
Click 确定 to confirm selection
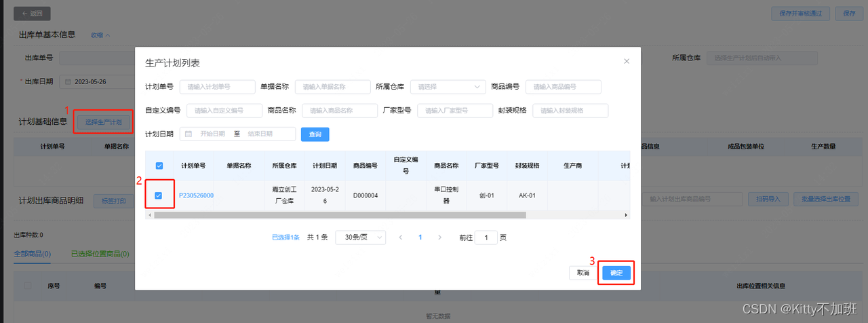point(616,273)
